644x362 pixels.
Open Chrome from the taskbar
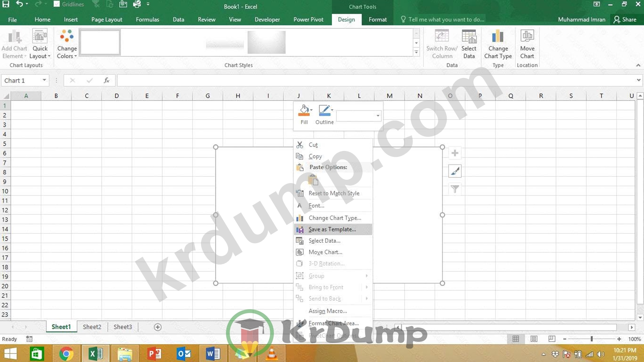66,354
